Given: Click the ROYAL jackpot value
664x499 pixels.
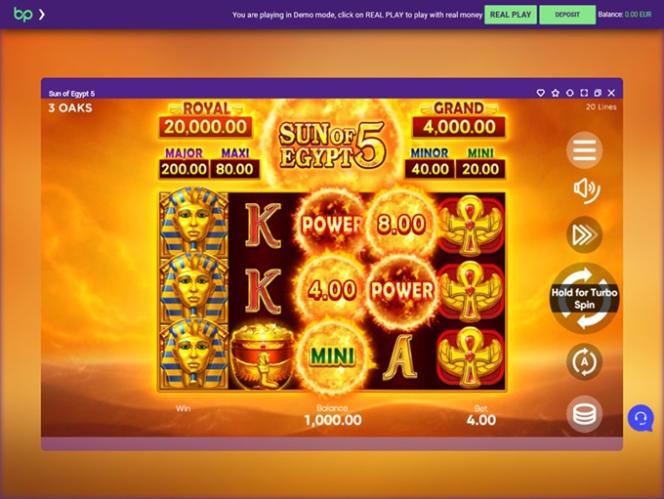Looking at the screenshot, I should click(205, 127).
